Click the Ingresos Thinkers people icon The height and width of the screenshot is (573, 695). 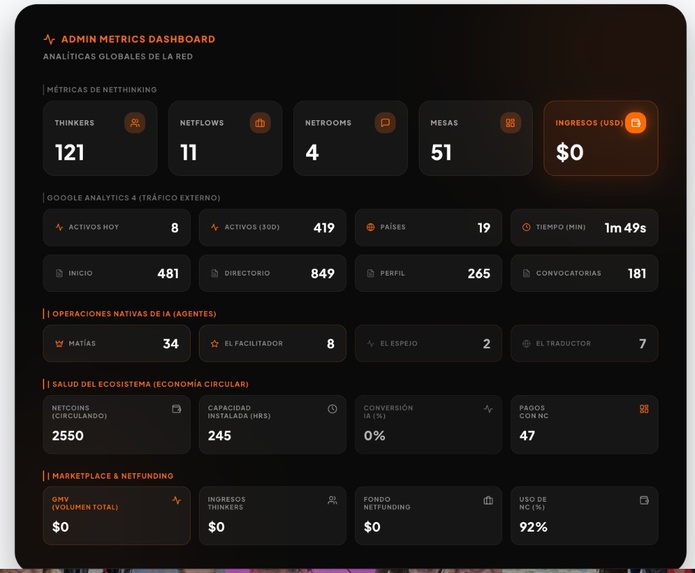coord(332,500)
